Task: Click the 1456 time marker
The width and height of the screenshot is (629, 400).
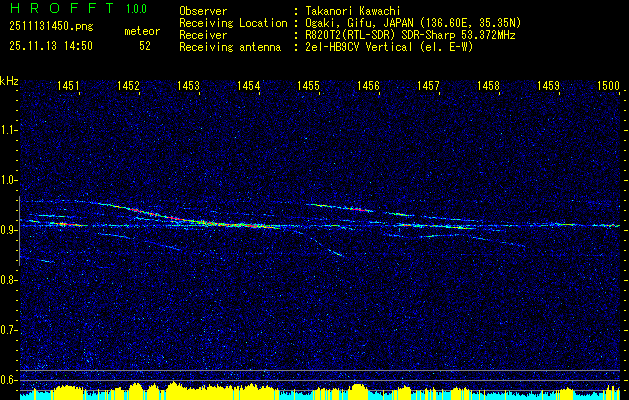Action: point(368,85)
